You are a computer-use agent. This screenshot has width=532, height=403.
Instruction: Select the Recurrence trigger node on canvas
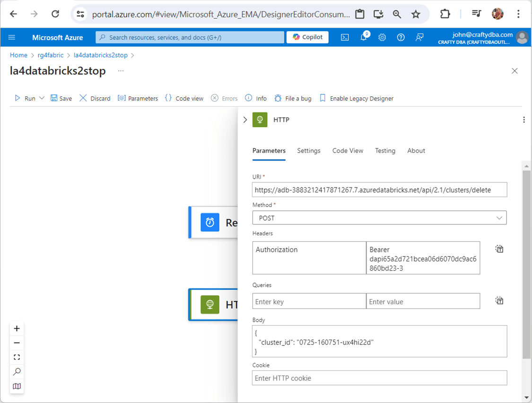(213, 223)
